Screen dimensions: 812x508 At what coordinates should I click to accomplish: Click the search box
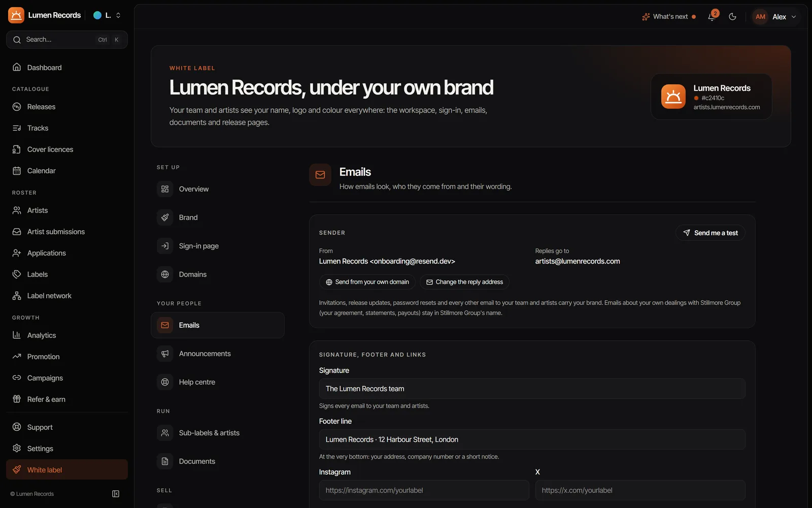[x=67, y=40]
